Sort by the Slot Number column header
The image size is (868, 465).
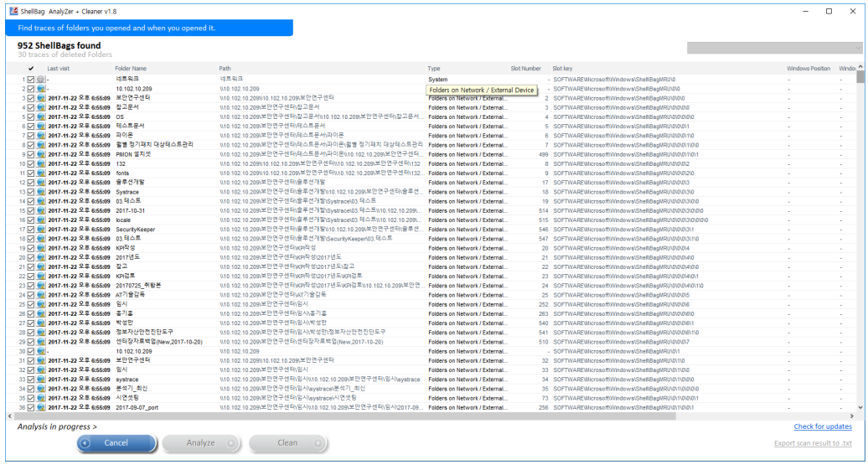[x=525, y=69]
